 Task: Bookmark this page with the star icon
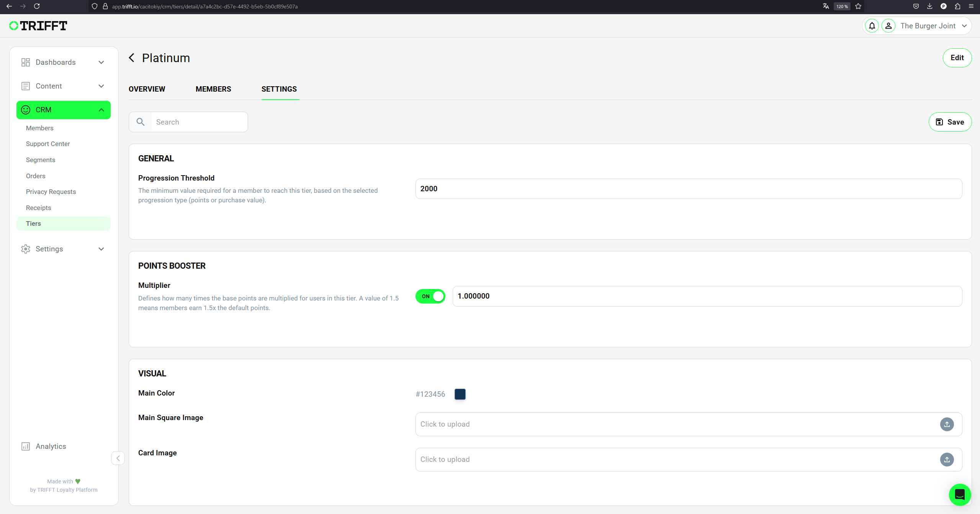[858, 6]
